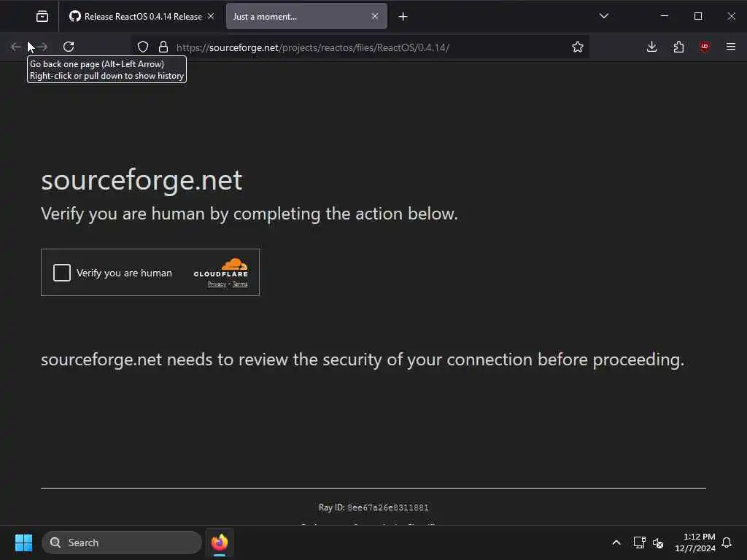
Task: Expand the list all tabs dropdown
Action: click(603, 16)
